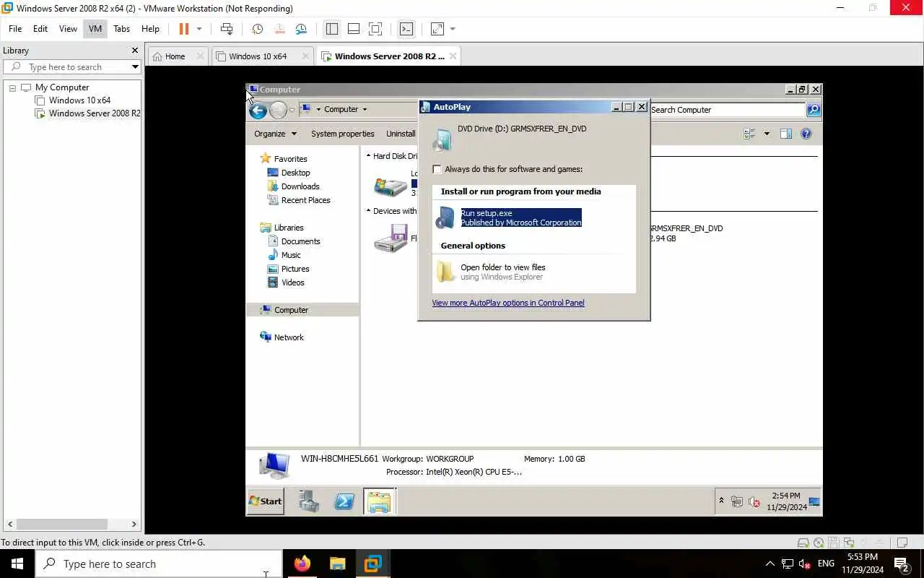Click System properties in Explorer toolbar
This screenshot has height=578, width=924.
pyautogui.click(x=342, y=134)
